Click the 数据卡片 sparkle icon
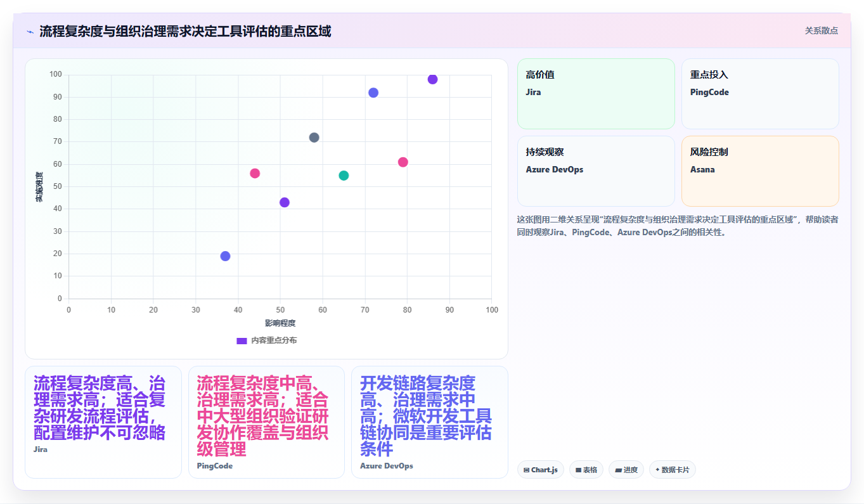This screenshot has width=864, height=504. tap(657, 470)
